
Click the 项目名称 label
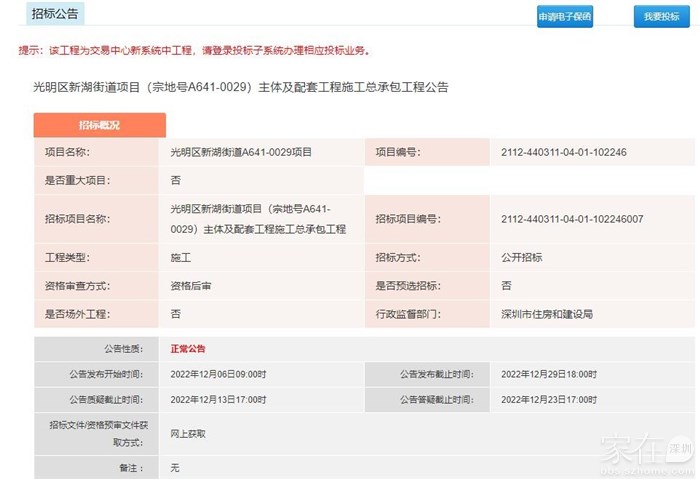click(67, 152)
